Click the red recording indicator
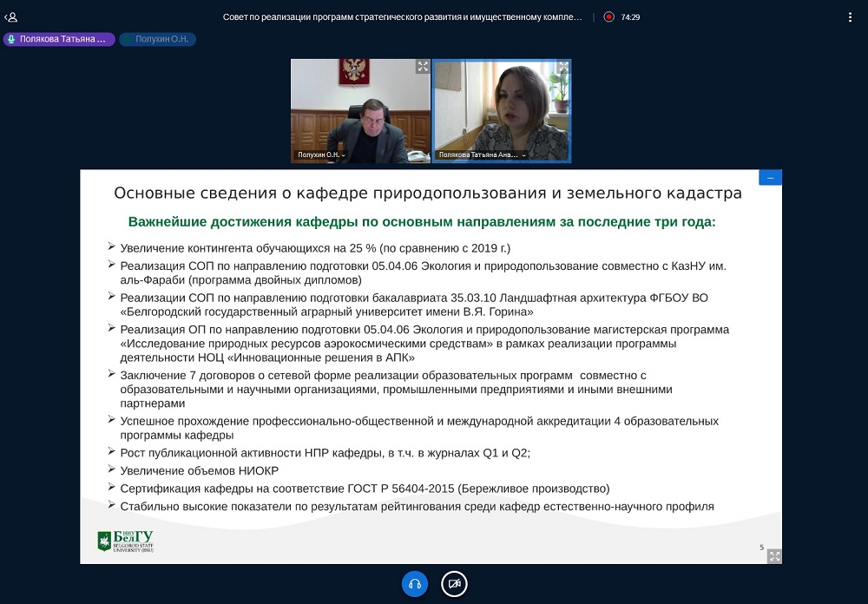This screenshot has width=868, height=604. [x=609, y=16]
